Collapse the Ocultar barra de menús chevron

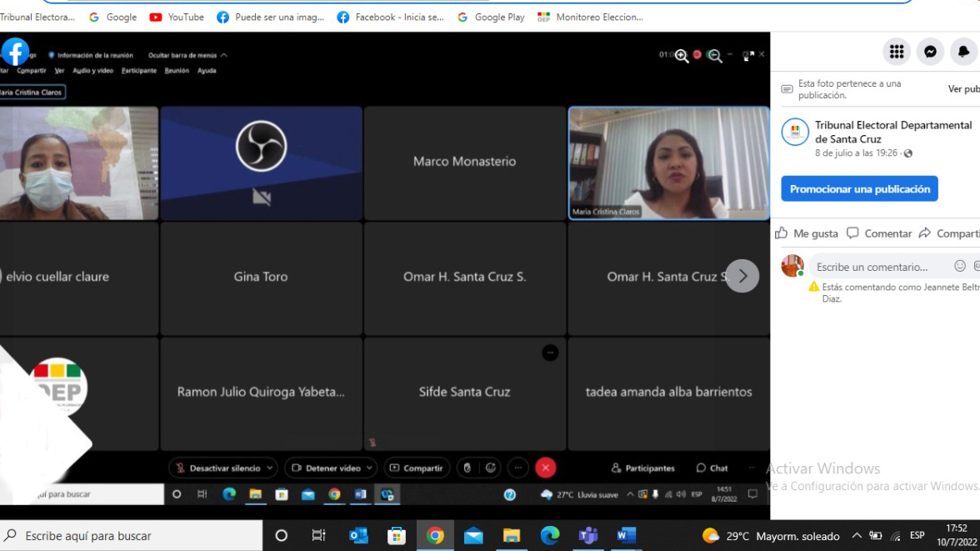tap(223, 56)
